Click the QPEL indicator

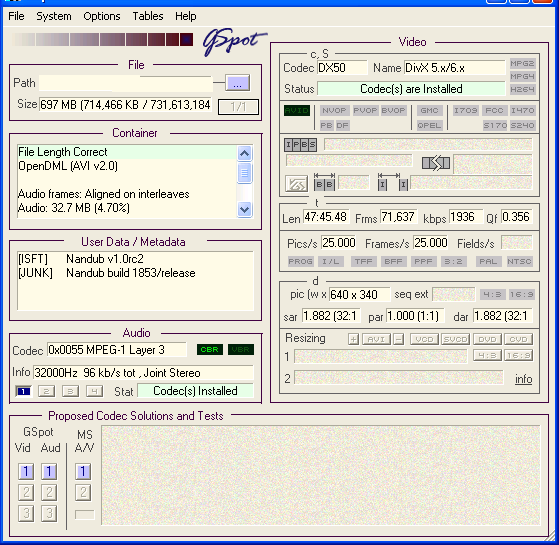[x=429, y=125]
